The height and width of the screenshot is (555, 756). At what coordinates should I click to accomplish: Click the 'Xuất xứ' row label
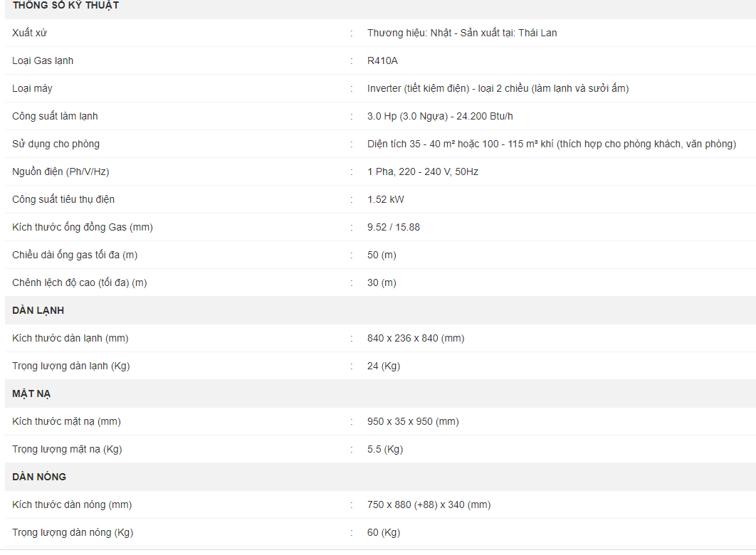point(29,33)
